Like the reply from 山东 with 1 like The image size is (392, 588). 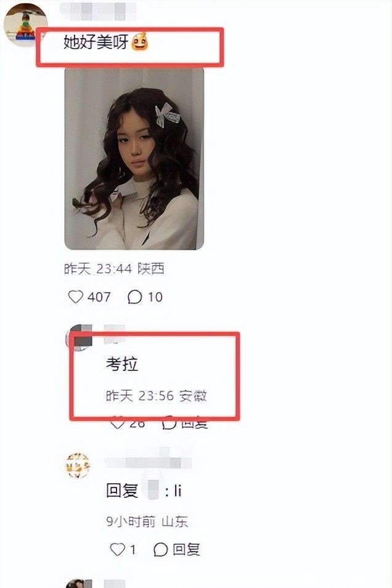[x=117, y=549]
